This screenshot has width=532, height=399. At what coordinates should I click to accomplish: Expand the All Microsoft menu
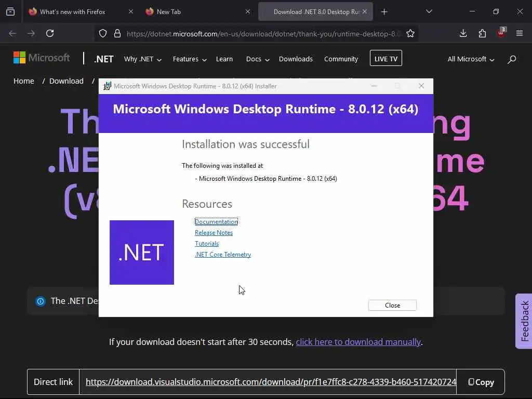[x=471, y=59]
